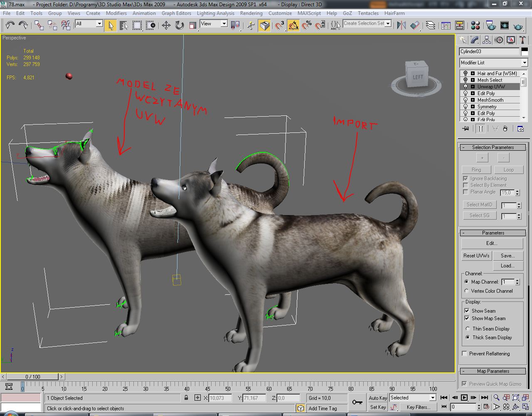Click the object color swatch beside Cylinder03
Screen dimensions: 532x416
coord(525,51)
